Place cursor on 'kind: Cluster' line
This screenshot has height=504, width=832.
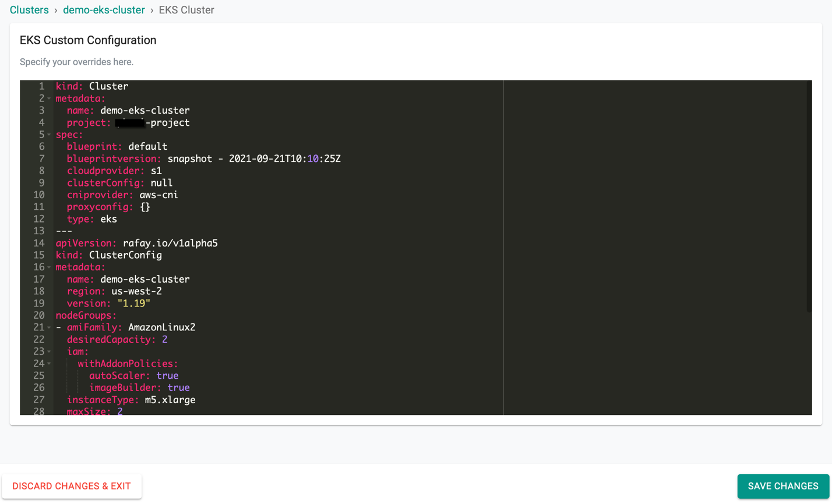click(92, 86)
